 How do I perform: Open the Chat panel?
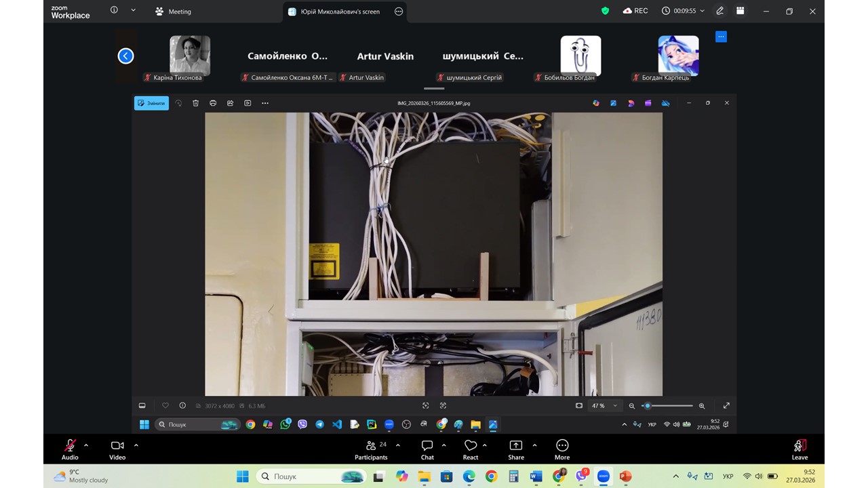click(x=427, y=446)
